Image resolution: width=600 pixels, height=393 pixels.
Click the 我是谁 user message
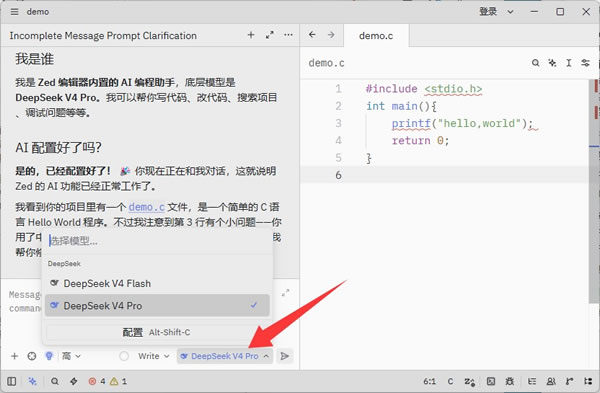coord(34,59)
